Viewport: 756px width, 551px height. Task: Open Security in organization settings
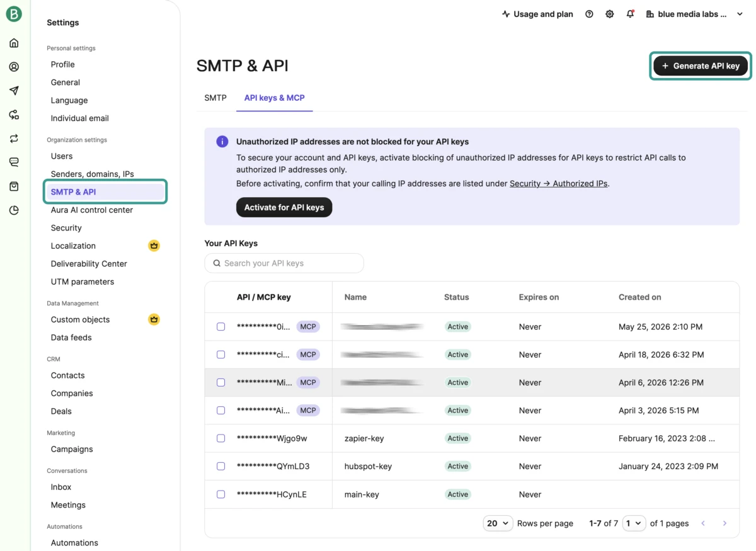click(66, 228)
